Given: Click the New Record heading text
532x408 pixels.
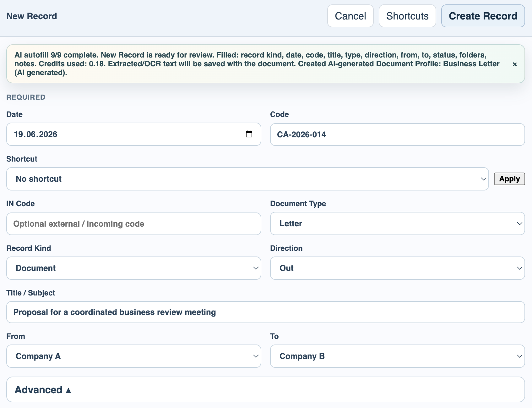Looking at the screenshot, I should click(32, 16).
